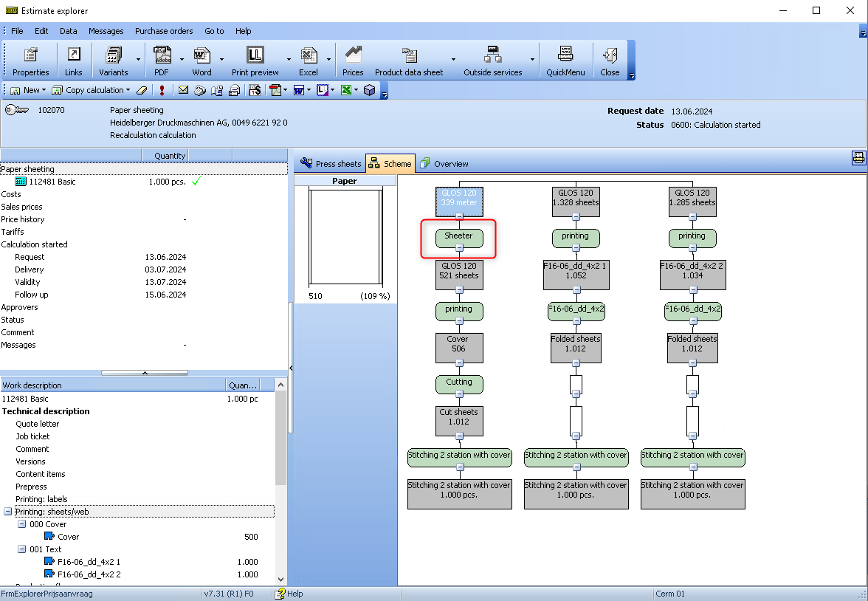Click the envelope mail icon

183,90
